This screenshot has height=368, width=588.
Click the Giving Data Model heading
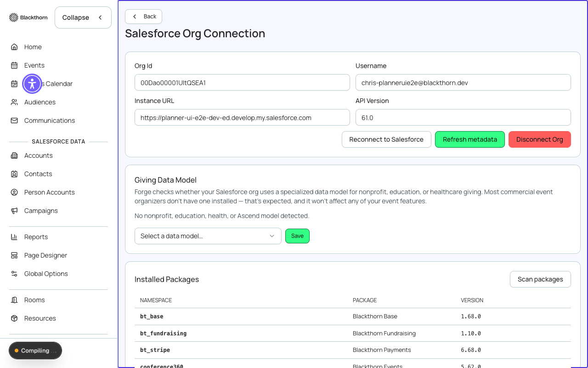165,180
